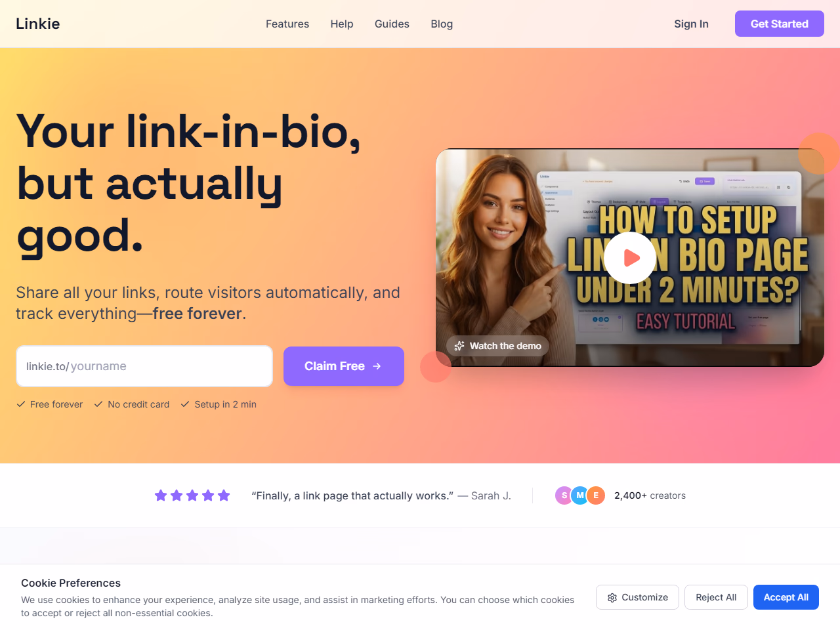Viewport: 840px width, 630px height.
Task: Click the five-star rating icons
Action: [192, 495]
